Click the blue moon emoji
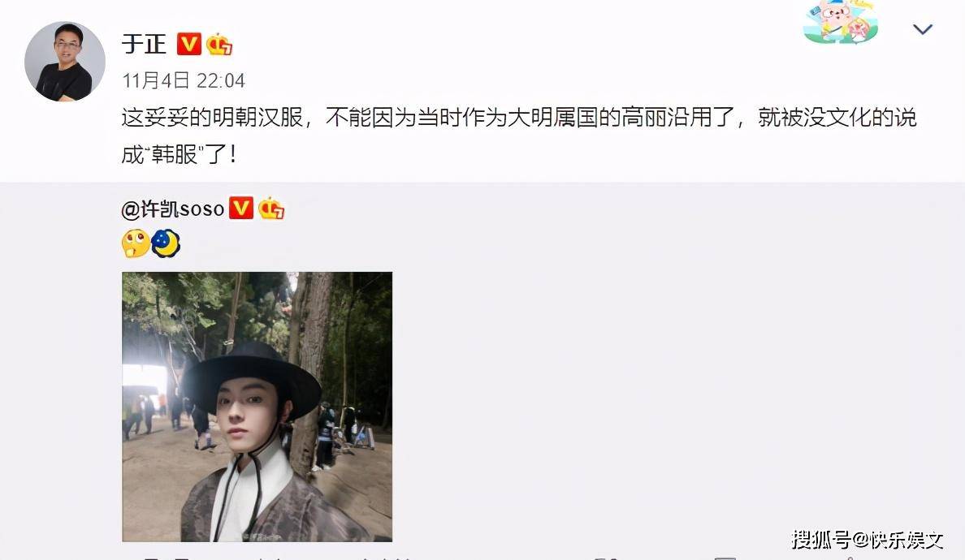Screen dimensions: 965x560 click(166, 243)
